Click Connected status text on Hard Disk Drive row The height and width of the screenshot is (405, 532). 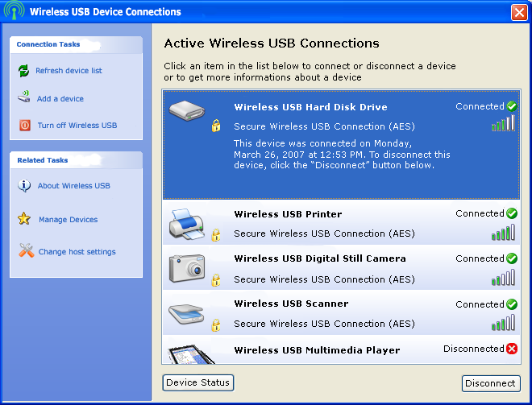pyautogui.click(x=480, y=106)
